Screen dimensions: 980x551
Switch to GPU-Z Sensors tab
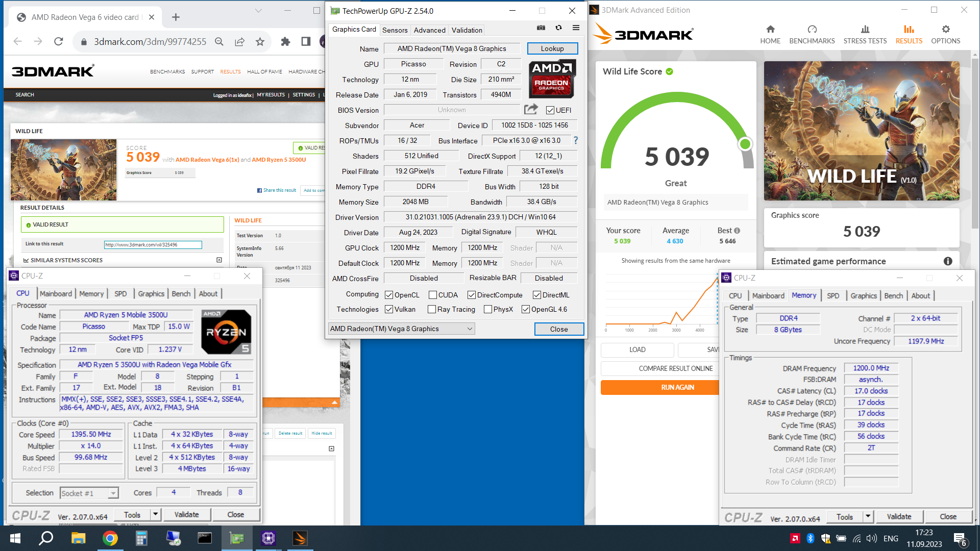(x=395, y=30)
